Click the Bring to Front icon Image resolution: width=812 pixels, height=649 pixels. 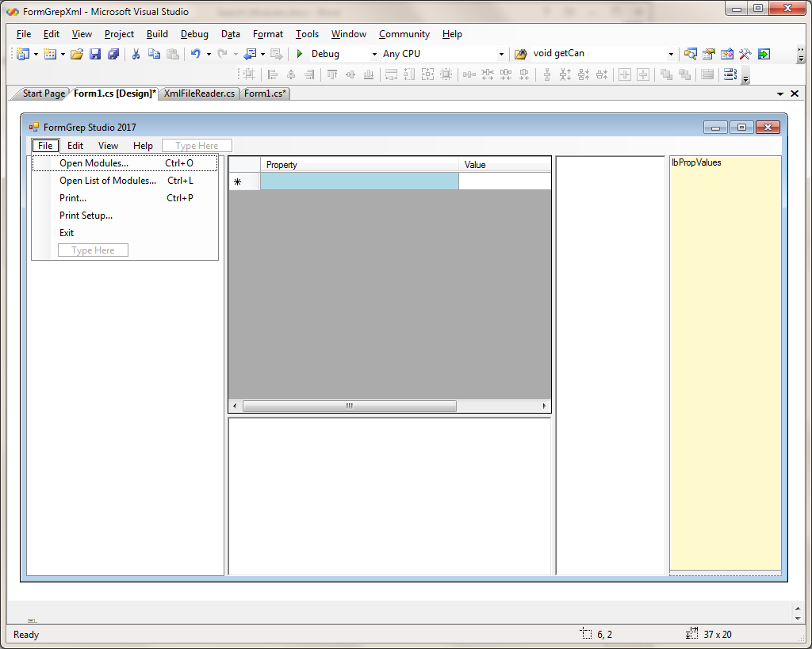pos(666,74)
